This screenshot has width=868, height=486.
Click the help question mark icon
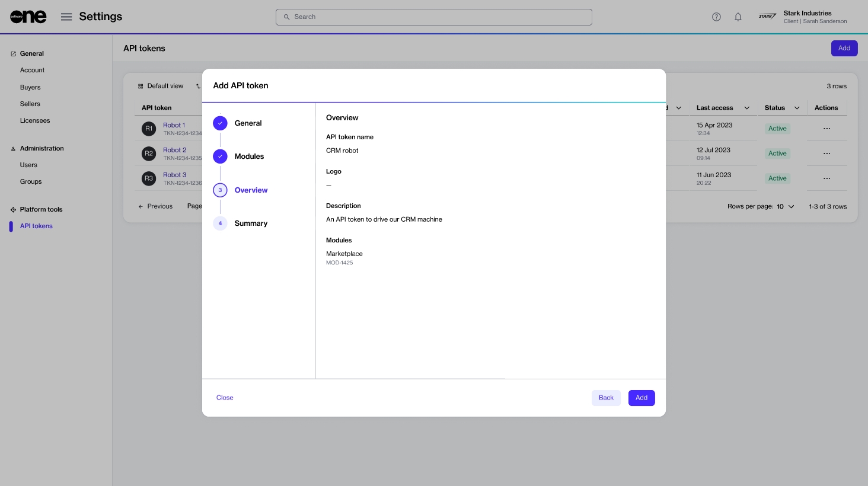pos(716,17)
